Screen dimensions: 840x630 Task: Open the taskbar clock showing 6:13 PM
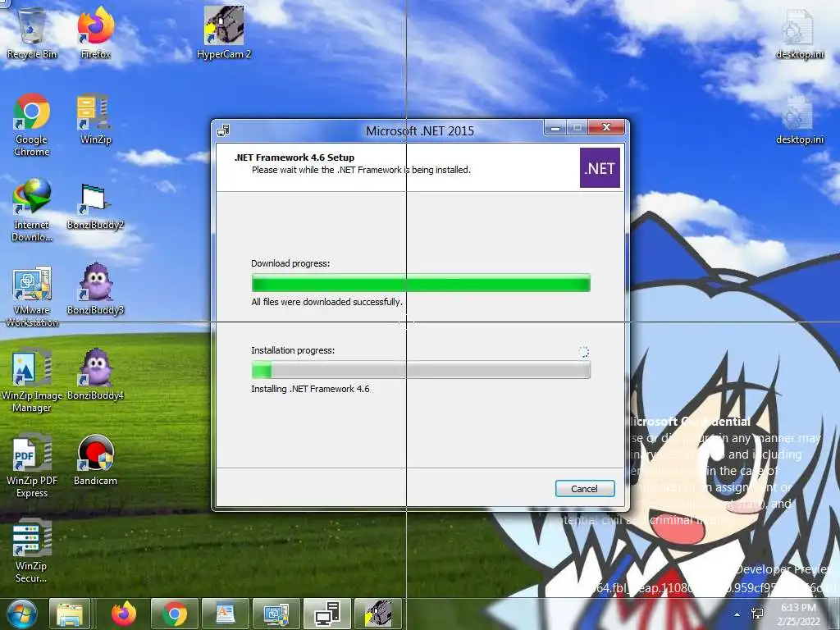(798, 614)
